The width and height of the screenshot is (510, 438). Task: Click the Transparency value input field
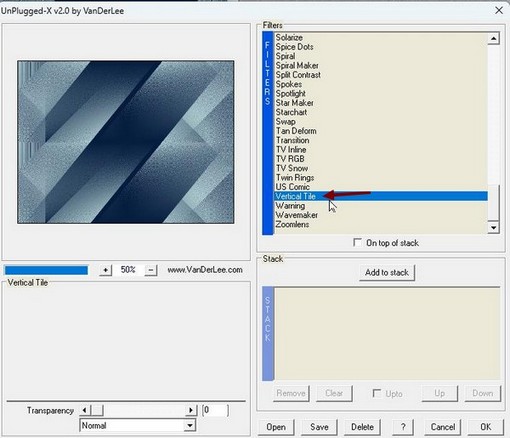pos(215,410)
